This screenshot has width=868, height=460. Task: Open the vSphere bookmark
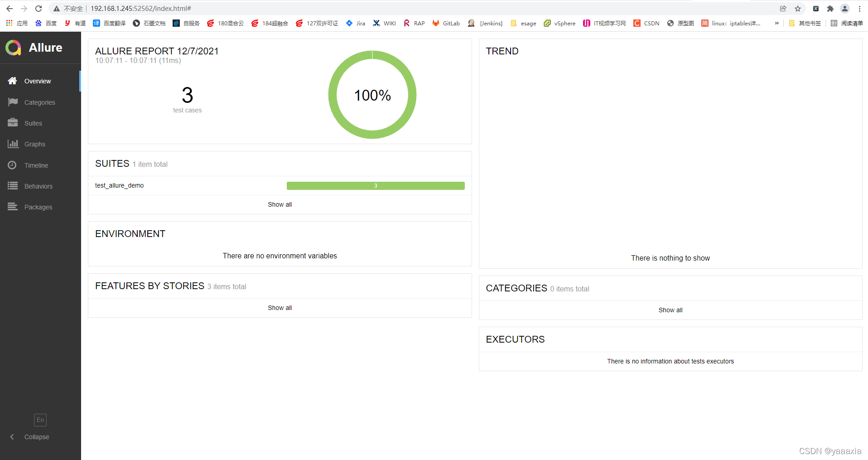click(559, 23)
